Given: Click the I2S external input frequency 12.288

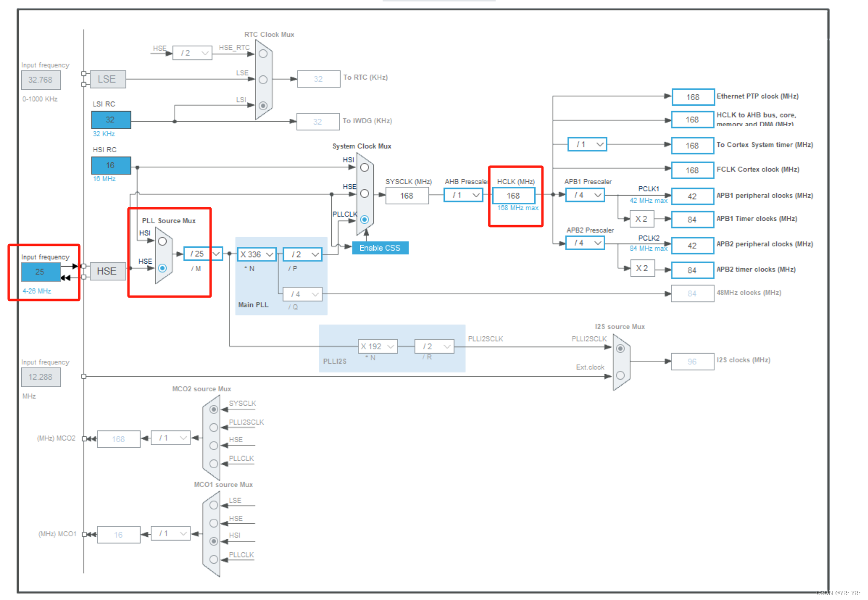Looking at the screenshot, I should [41, 377].
